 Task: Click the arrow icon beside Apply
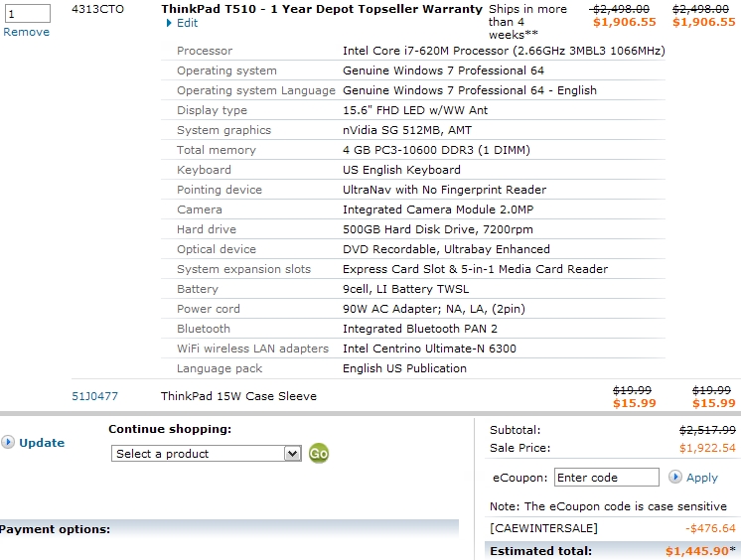point(675,478)
